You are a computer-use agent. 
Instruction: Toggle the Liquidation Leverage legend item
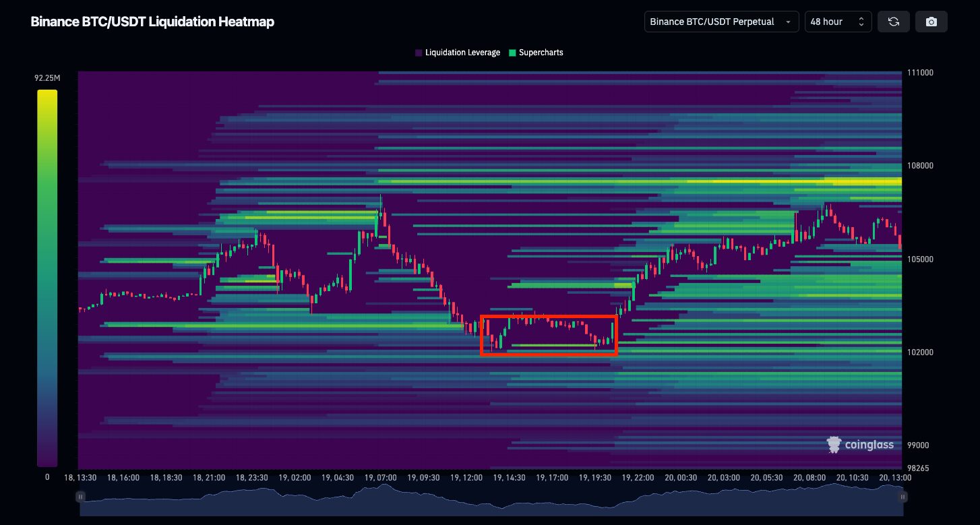(x=458, y=53)
